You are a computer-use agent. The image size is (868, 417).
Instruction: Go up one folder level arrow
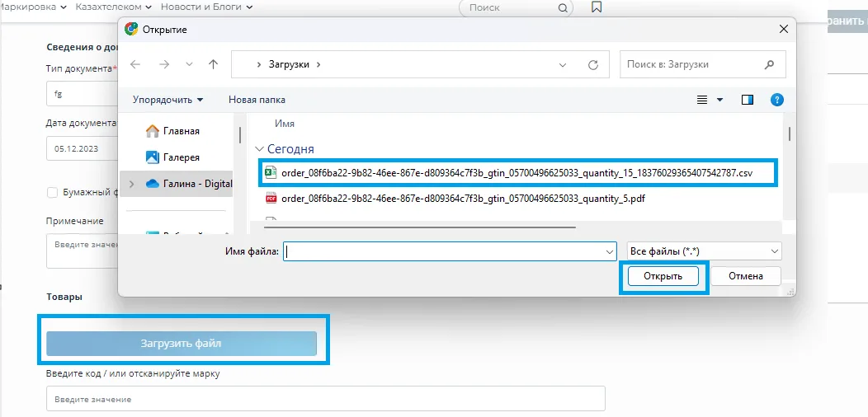213,65
